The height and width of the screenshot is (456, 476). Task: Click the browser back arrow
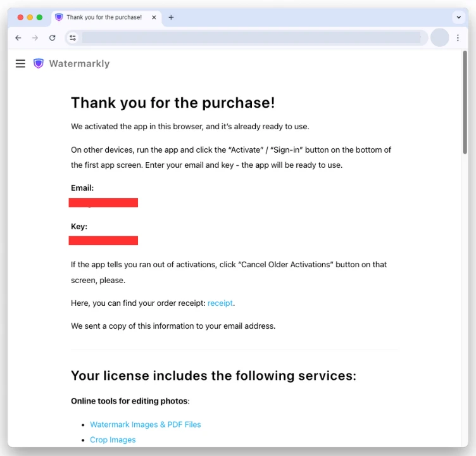coord(18,38)
